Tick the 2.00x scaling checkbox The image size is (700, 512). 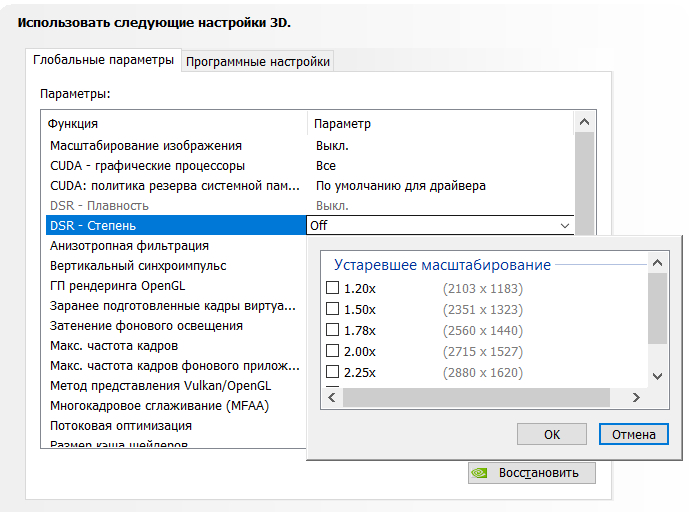tap(333, 352)
